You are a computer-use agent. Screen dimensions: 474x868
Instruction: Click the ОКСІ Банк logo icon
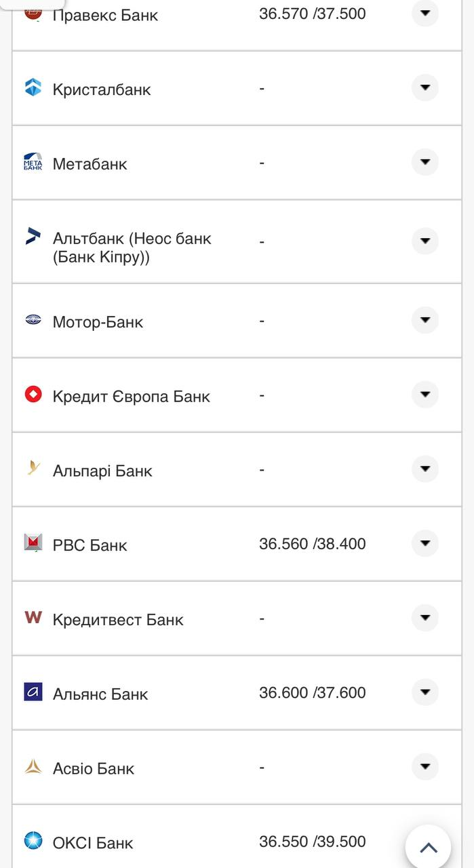[x=33, y=841]
